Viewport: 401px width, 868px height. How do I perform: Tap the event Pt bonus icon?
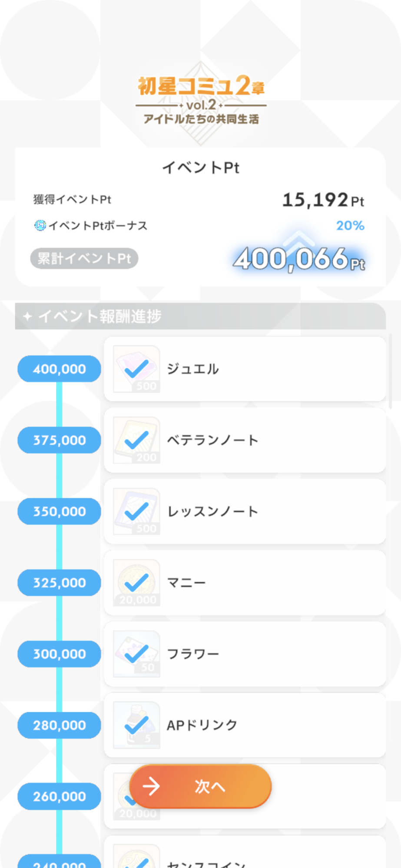click(40, 225)
